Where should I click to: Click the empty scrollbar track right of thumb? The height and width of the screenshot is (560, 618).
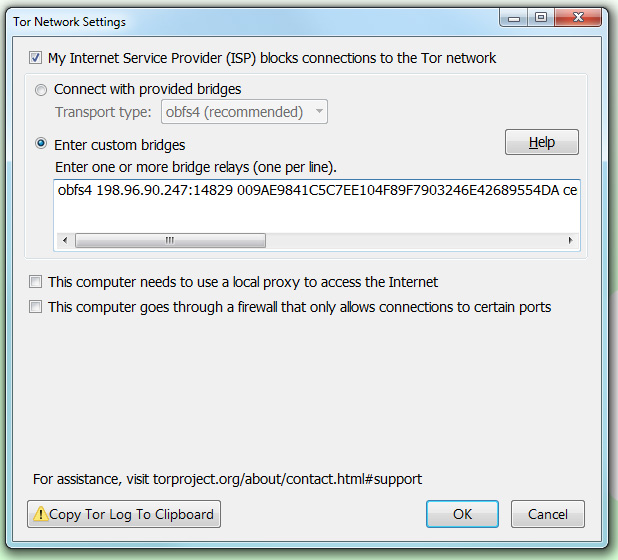click(x=414, y=240)
